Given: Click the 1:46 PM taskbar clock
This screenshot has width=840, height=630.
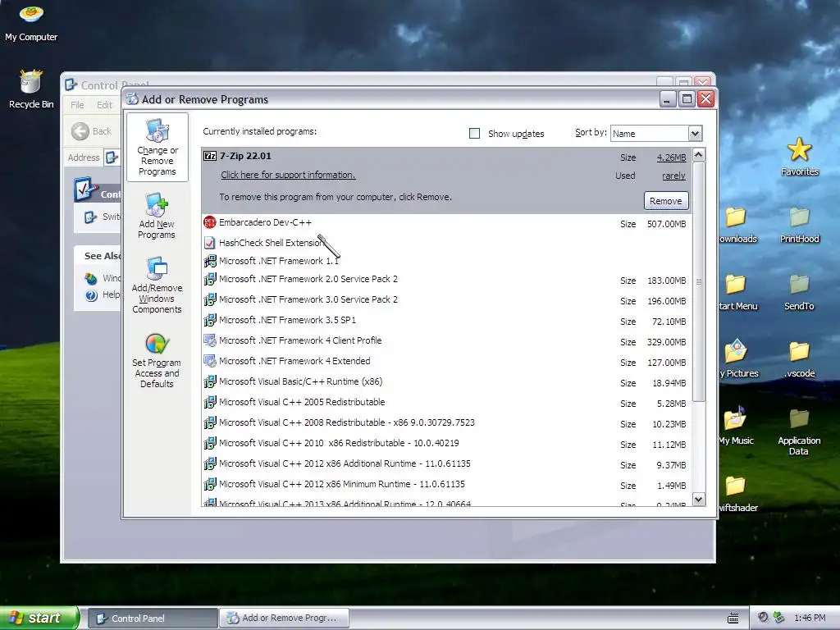Looking at the screenshot, I should pos(810,618).
